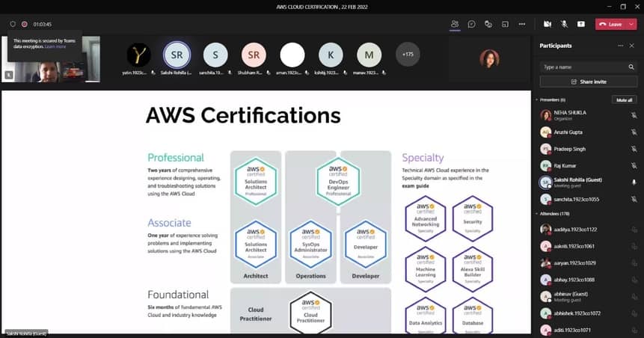Open the meeting chat icon

coord(471,24)
